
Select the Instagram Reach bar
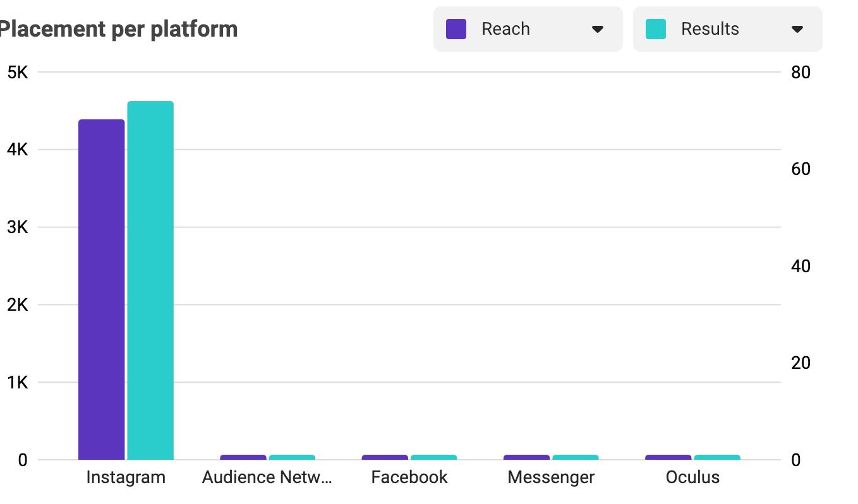tap(101, 289)
